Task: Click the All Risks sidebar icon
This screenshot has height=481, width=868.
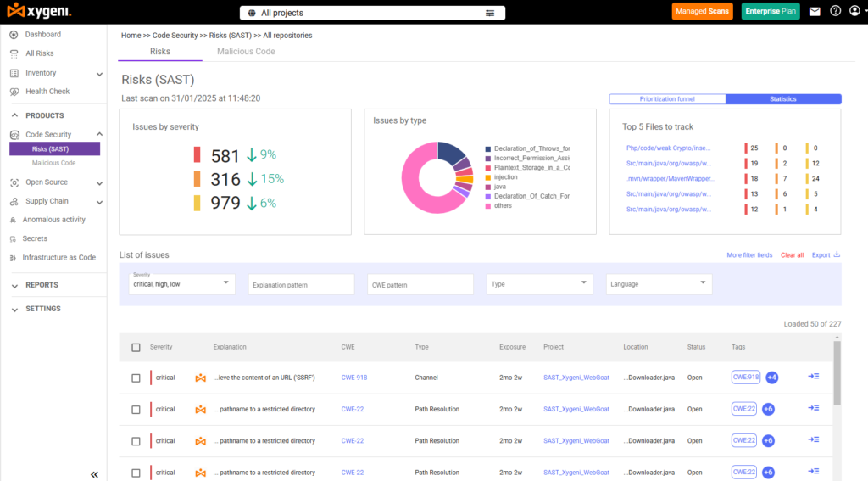Action: pyautogui.click(x=14, y=53)
